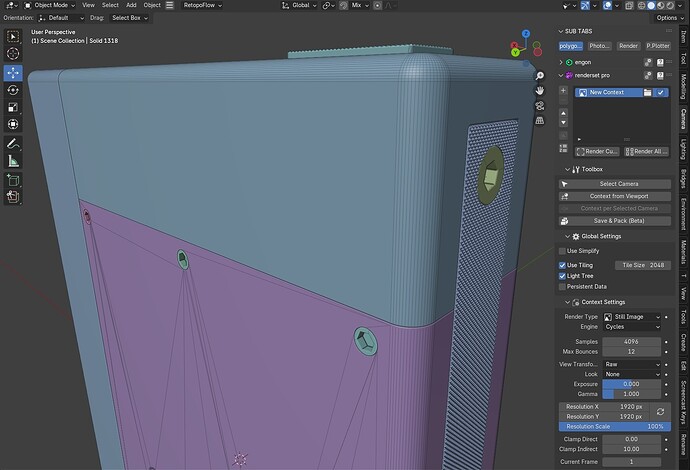Click the Save & Pack (Beta) button
690x470 pixels.
pos(615,221)
